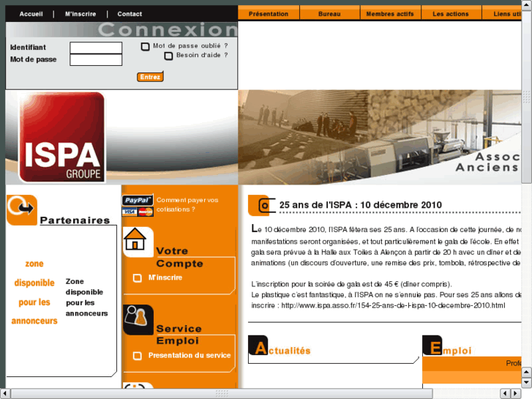Click the Emploi heading text

click(457, 351)
